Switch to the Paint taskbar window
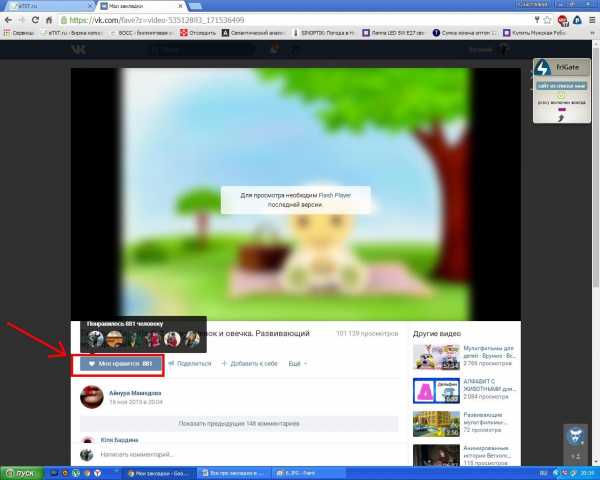Image resolution: width=600 pixels, height=480 pixels. click(308, 473)
